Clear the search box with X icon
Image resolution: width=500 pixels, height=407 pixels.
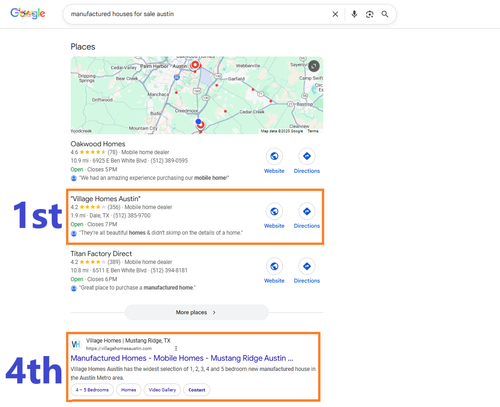point(335,14)
